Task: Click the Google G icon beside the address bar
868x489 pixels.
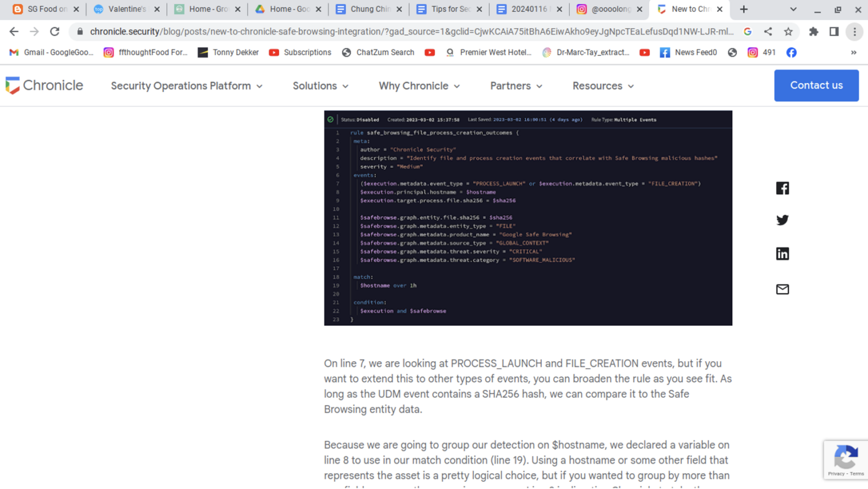Action: point(747,31)
